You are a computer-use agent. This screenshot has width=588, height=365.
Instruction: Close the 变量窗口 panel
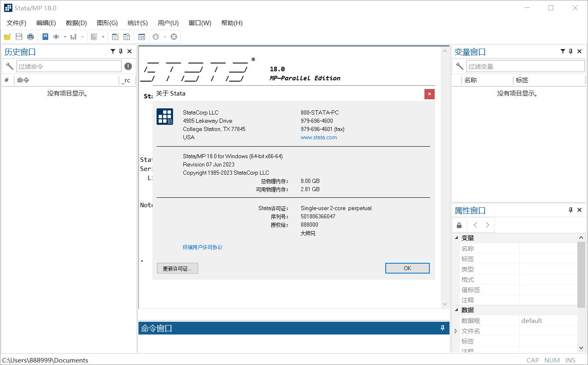(x=579, y=51)
